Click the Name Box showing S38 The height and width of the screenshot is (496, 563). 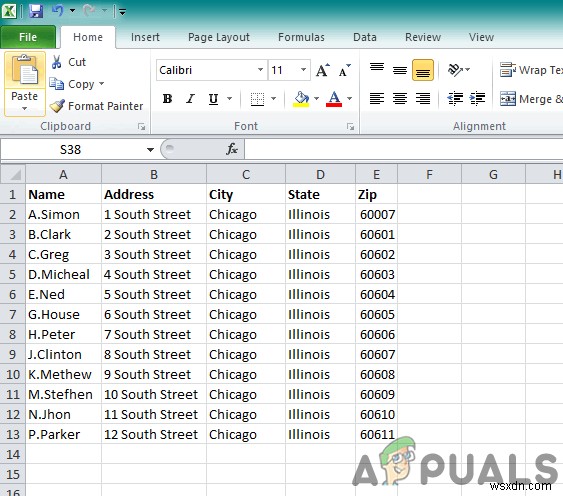[x=71, y=149]
